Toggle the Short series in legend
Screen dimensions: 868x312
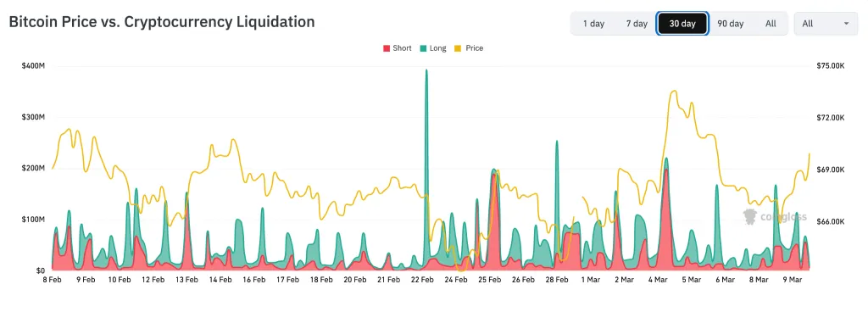pyautogui.click(x=397, y=48)
